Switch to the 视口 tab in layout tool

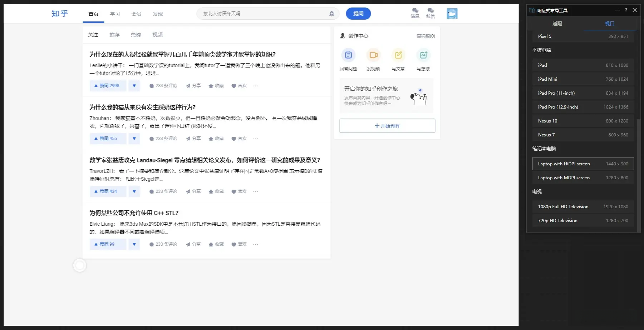[x=610, y=24]
